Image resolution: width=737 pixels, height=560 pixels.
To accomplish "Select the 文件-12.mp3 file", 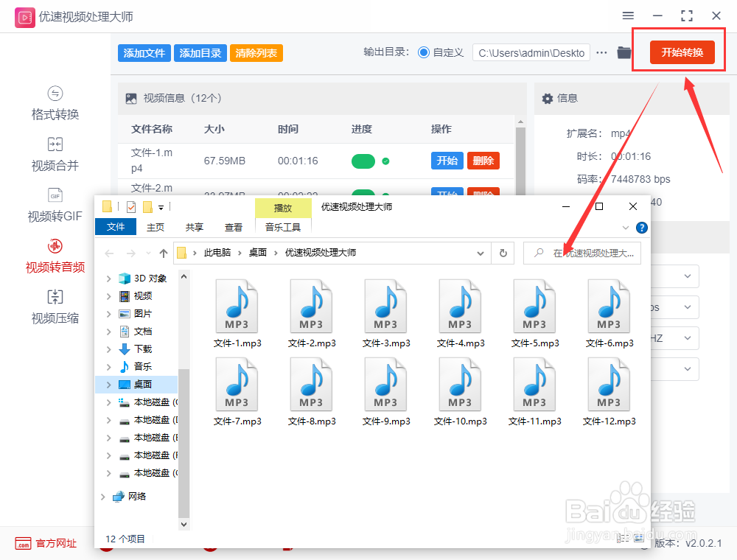I will click(609, 392).
